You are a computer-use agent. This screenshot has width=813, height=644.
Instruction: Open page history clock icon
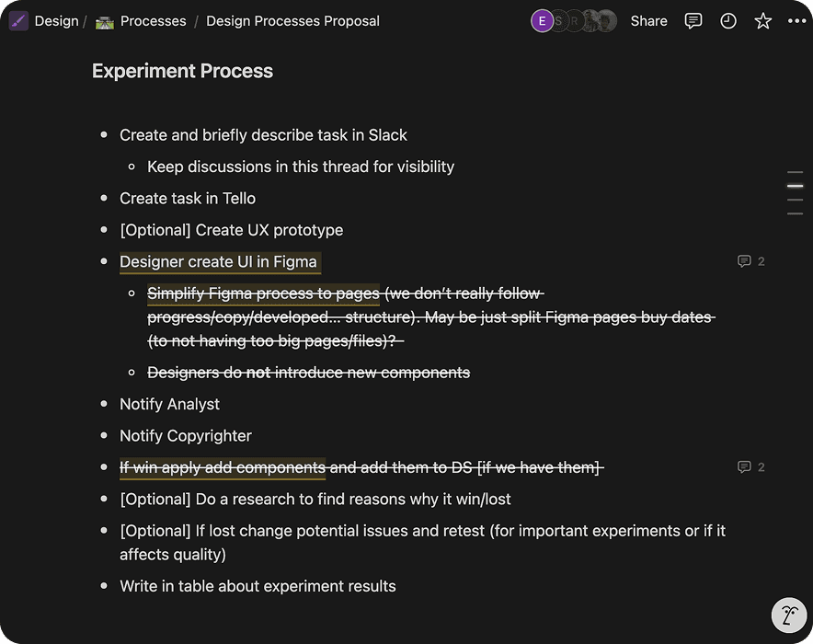[728, 21]
